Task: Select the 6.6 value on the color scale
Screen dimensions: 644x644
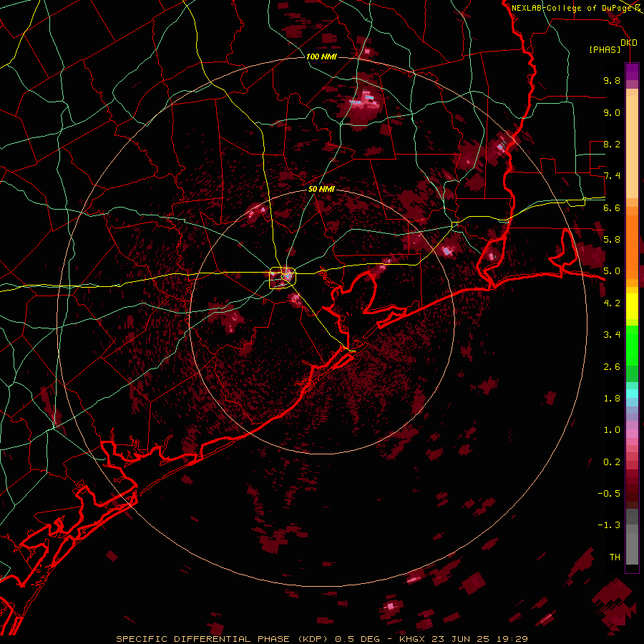Action: [612, 208]
